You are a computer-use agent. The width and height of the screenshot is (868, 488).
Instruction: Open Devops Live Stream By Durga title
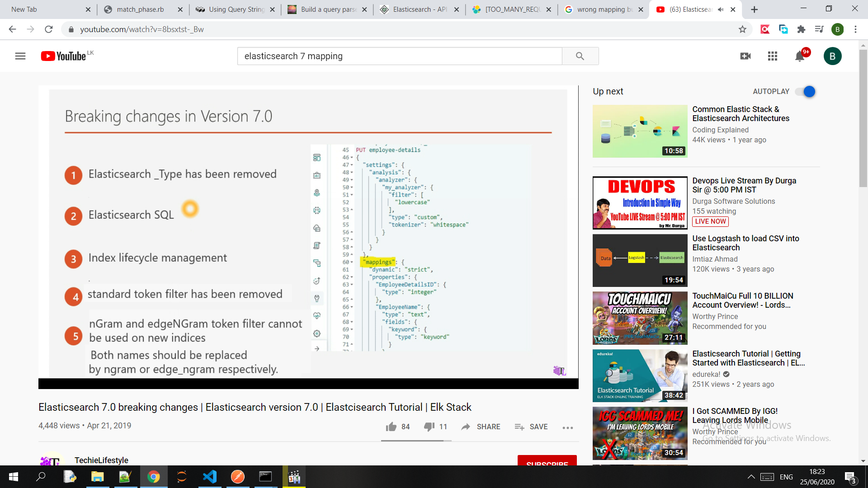(x=744, y=185)
